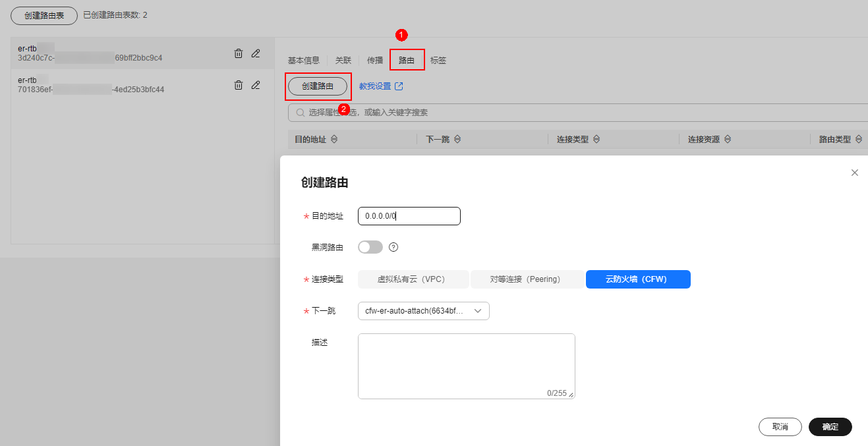Expand the 下一跳 dropdown list

click(x=423, y=311)
